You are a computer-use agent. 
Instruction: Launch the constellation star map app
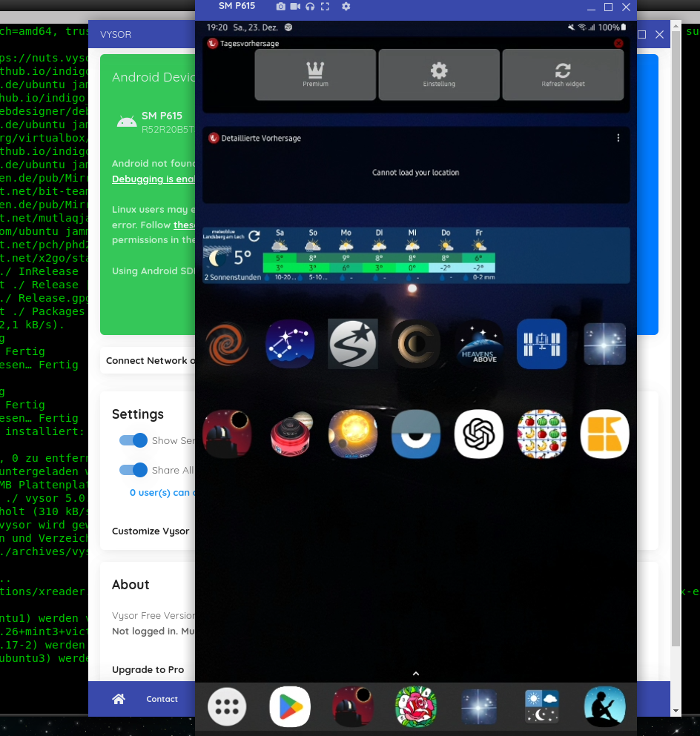tap(290, 344)
